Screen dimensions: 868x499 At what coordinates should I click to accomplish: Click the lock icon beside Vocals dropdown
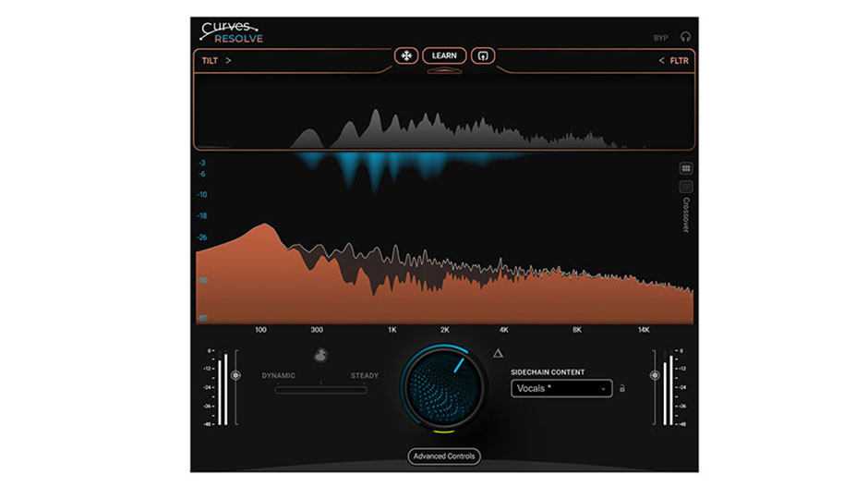[x=623, y=388]
